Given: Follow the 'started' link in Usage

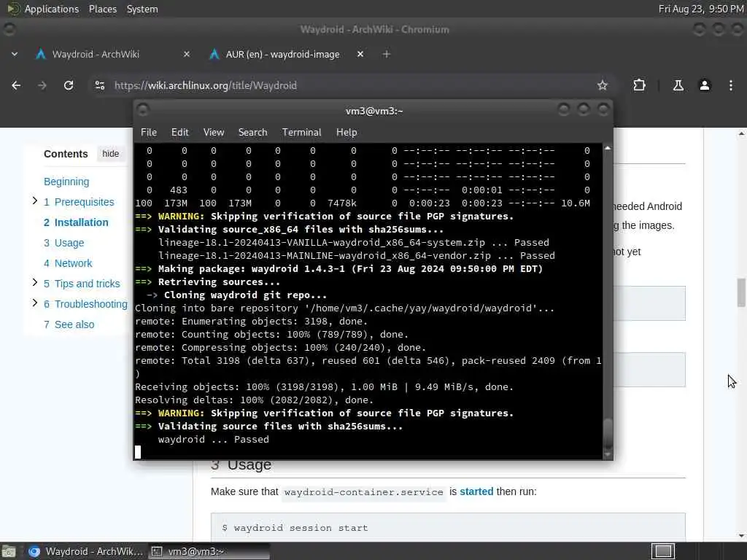Looking at the screenshot, I should click(x=476, y=491).
